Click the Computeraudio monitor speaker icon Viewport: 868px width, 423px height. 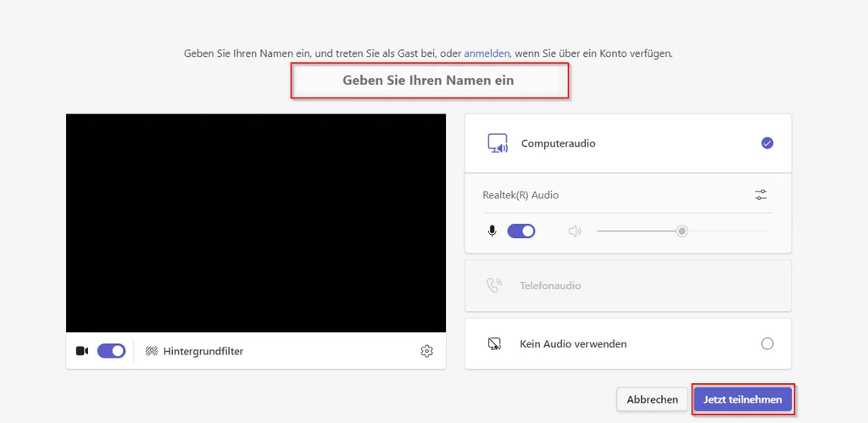pyautogui.click(x=498, y=143)
